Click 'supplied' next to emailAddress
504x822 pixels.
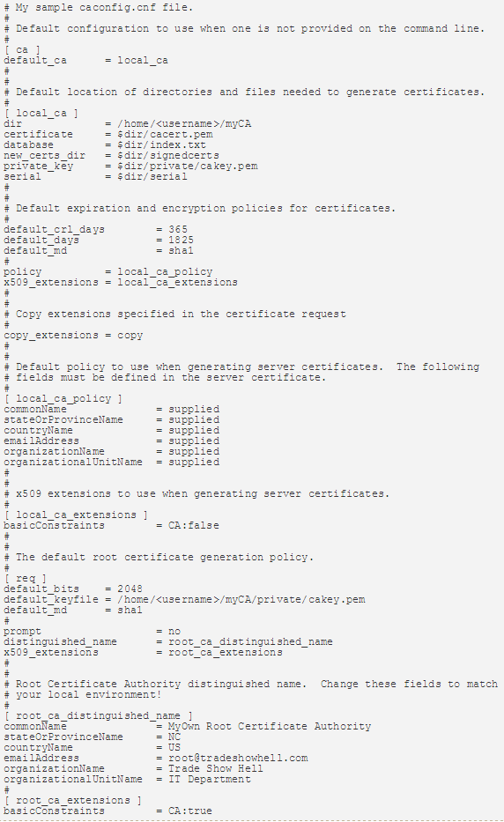point(194,441)
